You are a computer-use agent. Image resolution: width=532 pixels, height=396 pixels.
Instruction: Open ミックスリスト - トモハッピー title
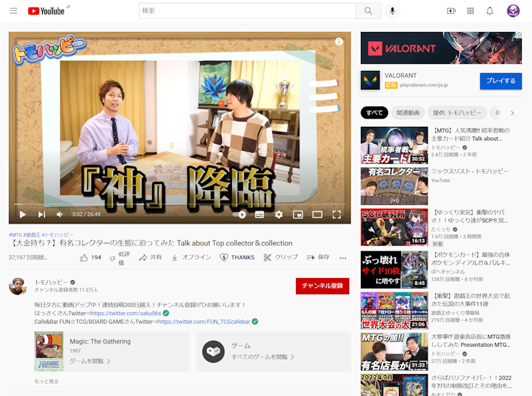coord(470,171)
